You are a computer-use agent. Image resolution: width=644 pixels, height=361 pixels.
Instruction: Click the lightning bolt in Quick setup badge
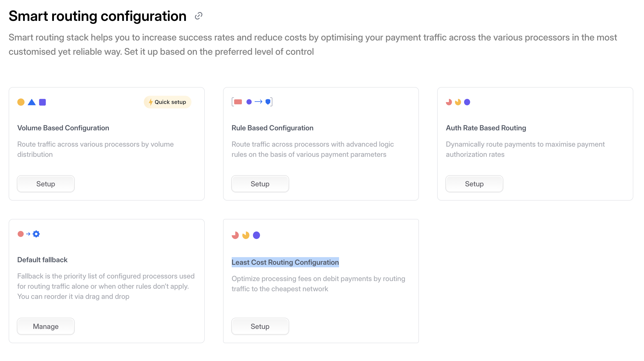[151, 102]
